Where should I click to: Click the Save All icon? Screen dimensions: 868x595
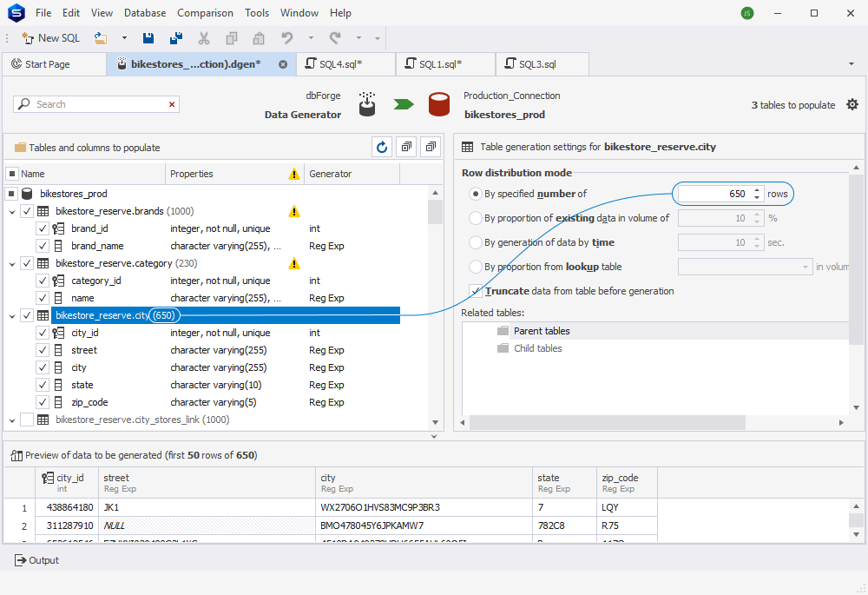pos(176,38)
